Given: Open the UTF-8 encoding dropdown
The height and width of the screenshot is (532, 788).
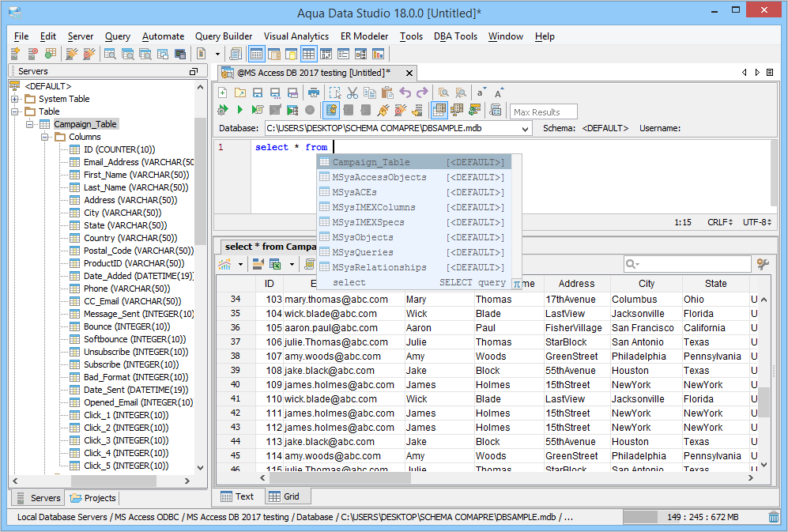Looking at the screenshot, I should tap(756, 223).
